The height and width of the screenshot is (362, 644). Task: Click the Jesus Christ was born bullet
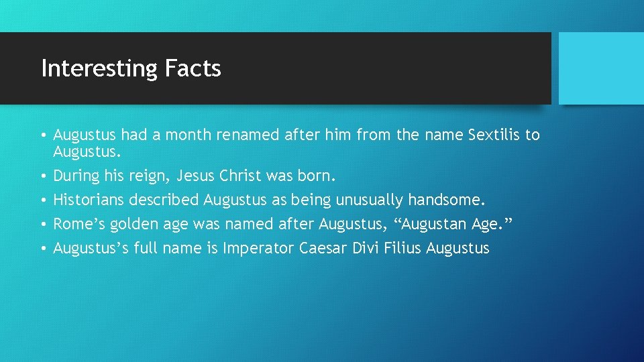(195, 176)
